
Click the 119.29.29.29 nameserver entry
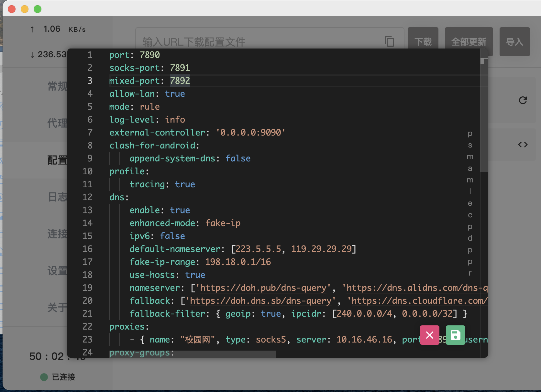(x=321, y=249)
